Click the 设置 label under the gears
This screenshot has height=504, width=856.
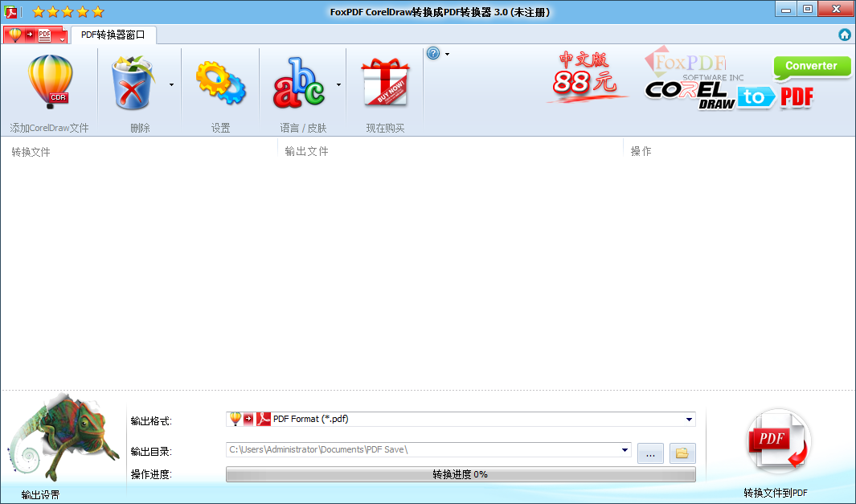tap(220, 128)
